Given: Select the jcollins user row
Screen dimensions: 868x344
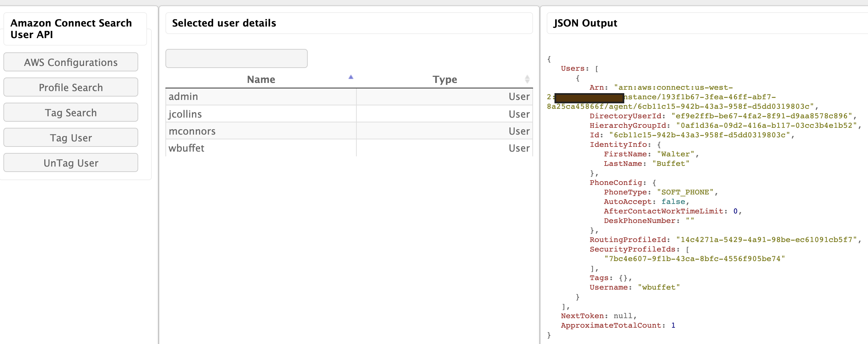Looking at the screenshot, I should (349, 114).
